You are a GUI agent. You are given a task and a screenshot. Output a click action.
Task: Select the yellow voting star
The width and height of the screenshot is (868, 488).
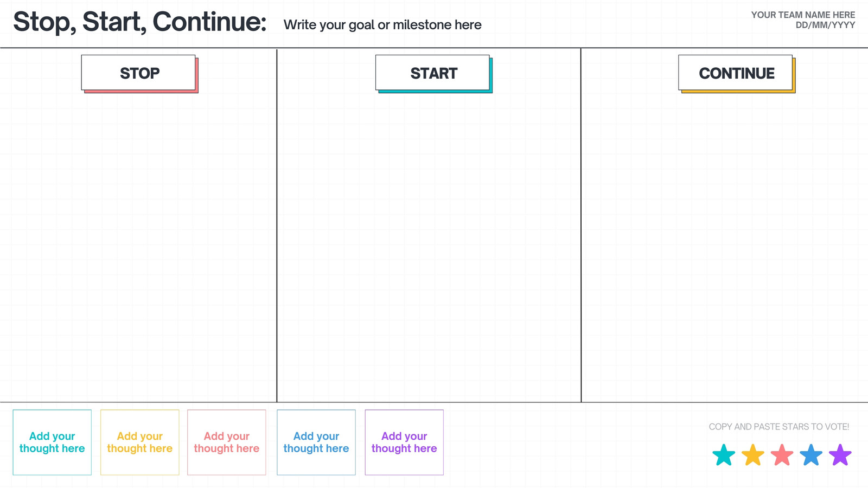click(753, 455)
